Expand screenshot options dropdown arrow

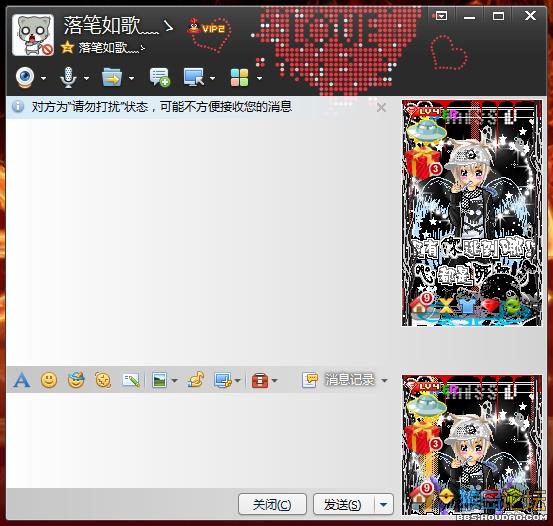click(x=237, y=381)
